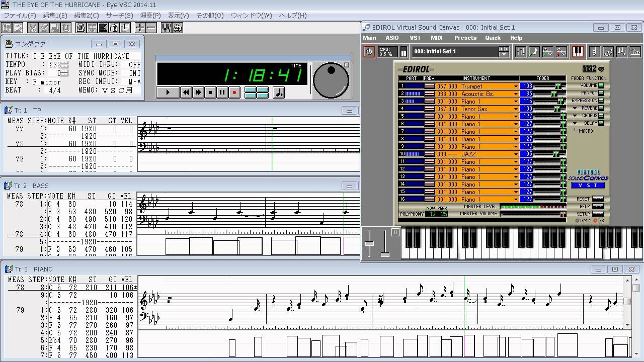
Task: Click the rewind transport button
Action: coord(186,92)
